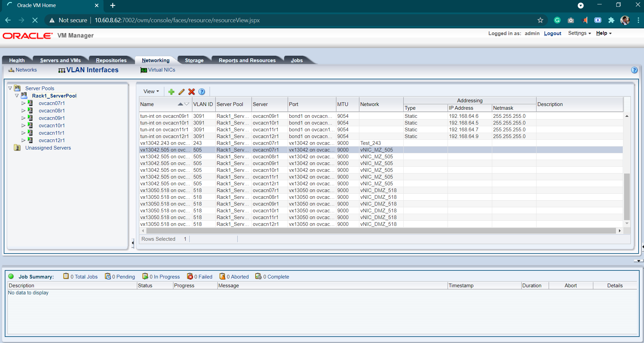Open the Virtual NICs subtab link
Screen dimensions: 644x343
162,70
